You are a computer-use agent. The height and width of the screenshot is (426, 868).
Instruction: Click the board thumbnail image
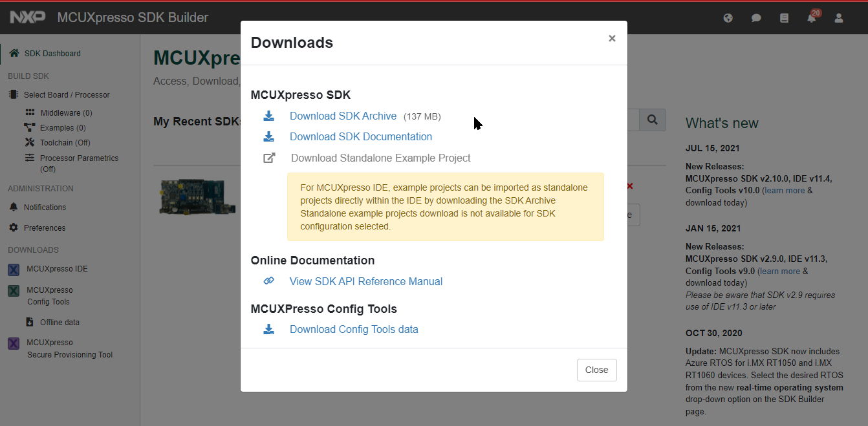197,197
